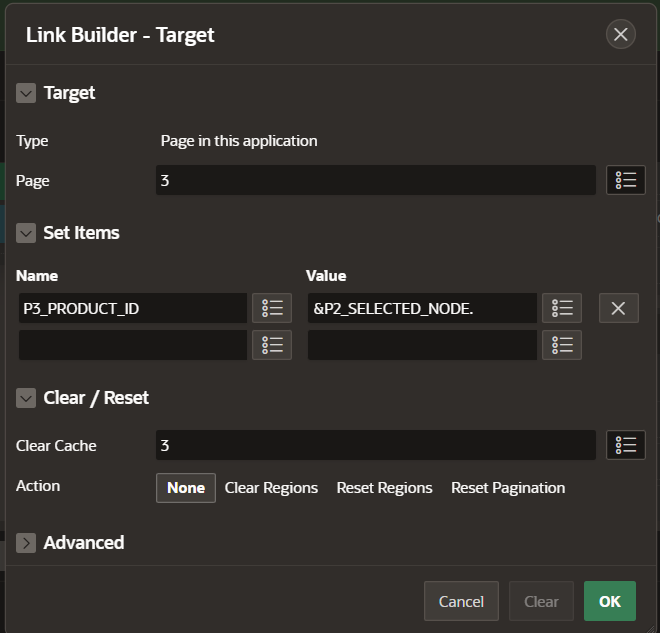Collapse the Clear / Reset section

pos(27,398)
